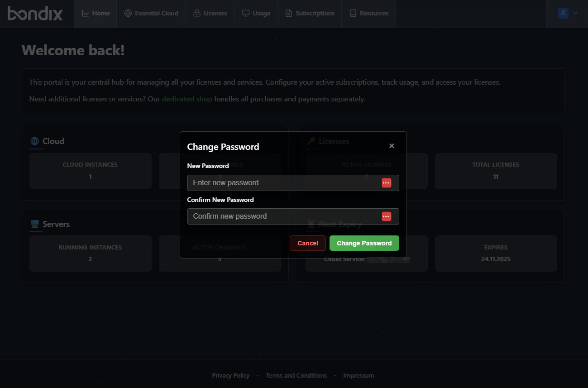Click the password manager icon in Confirm field

tap(386, 216)
